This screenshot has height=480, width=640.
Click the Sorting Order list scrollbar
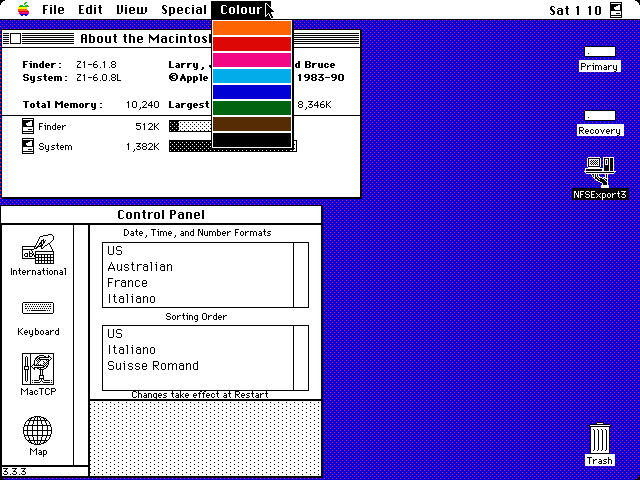click(301, 358)
